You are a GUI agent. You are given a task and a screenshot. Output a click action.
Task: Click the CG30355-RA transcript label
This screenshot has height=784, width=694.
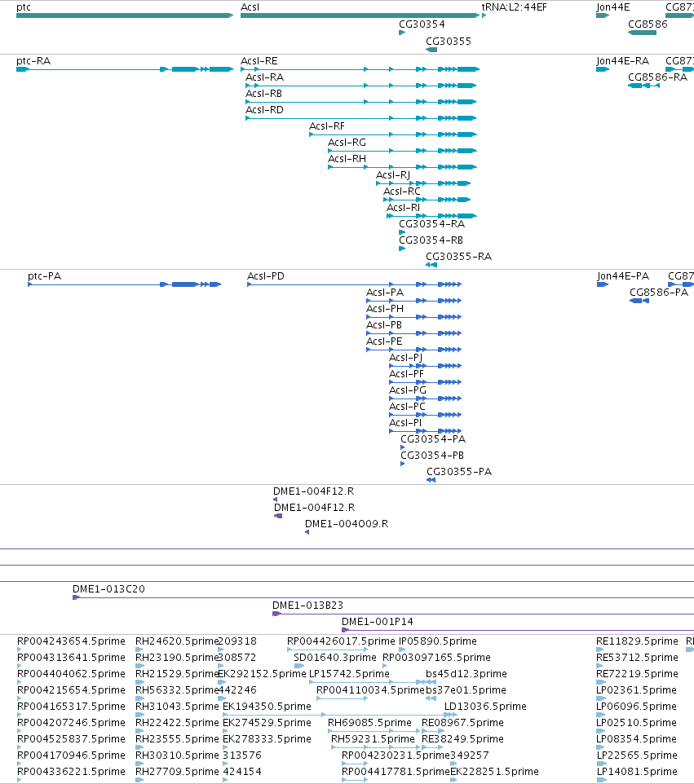pyautogui.click(x=459, y=257)
